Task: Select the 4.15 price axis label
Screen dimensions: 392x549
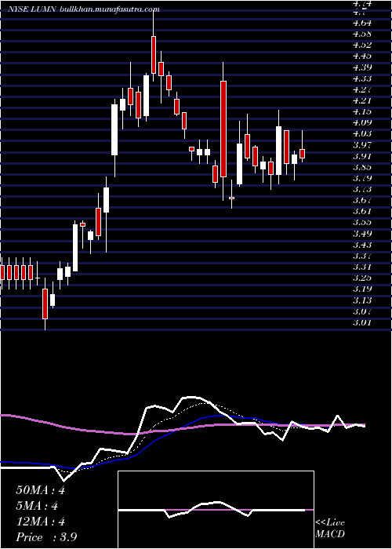Action: 362,112
